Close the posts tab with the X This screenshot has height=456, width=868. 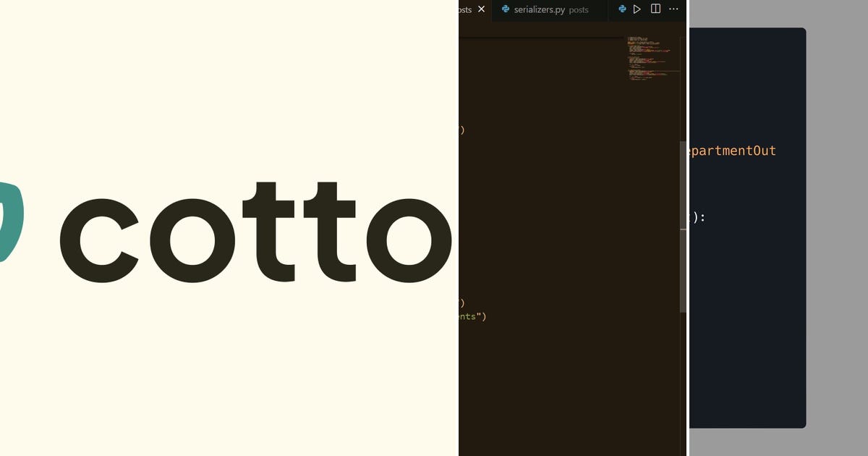[481, 9]
